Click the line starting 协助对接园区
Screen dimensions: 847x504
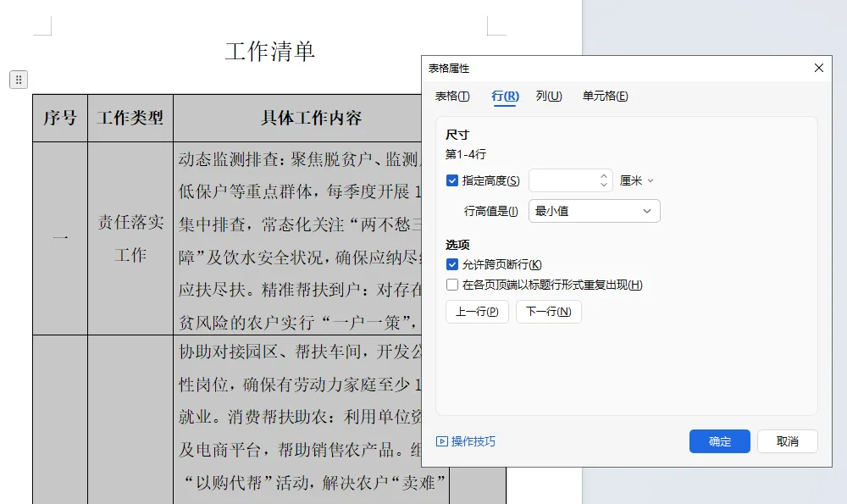click(x=300, y=352)
